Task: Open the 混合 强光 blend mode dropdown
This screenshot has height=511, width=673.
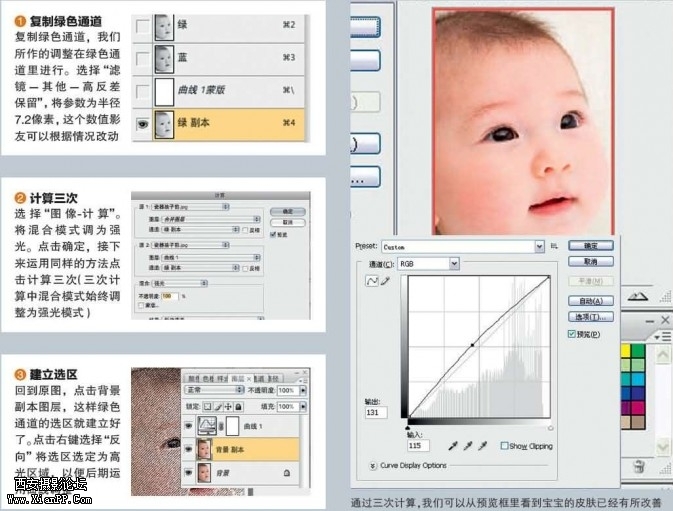Action: [x=180, y=283]
